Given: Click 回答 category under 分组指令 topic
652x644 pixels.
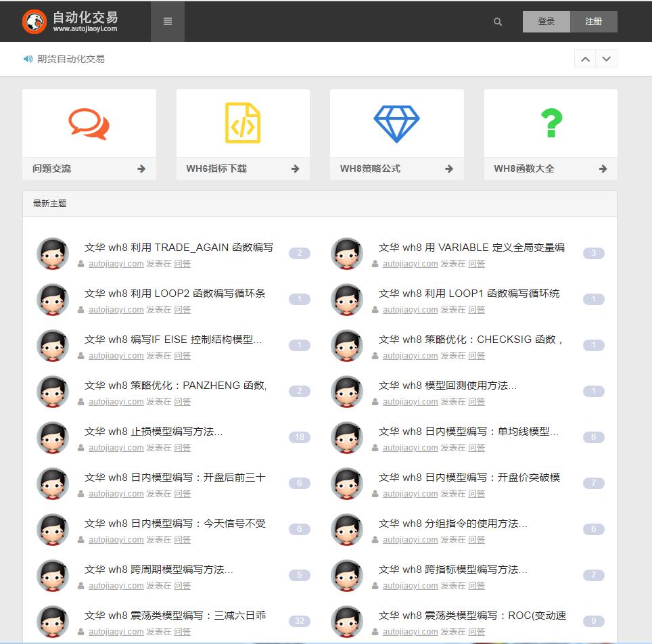Looking at the screenshot, I should (477, 540).
